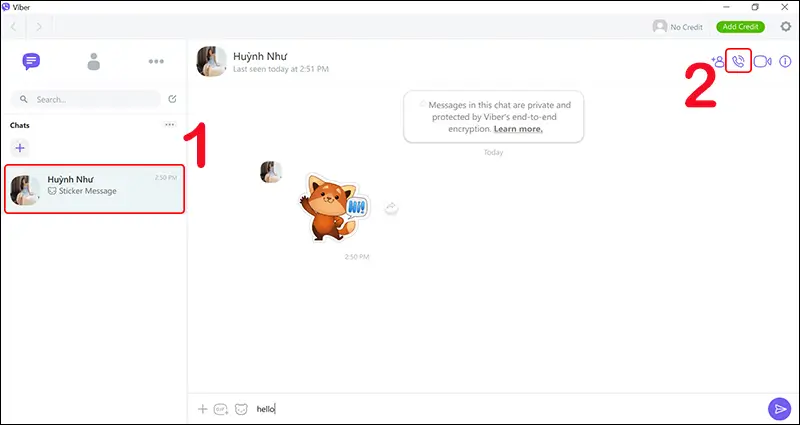Screen dimensions: 800x425
Task: Open the chat info panel
Action: coord(785,62)
